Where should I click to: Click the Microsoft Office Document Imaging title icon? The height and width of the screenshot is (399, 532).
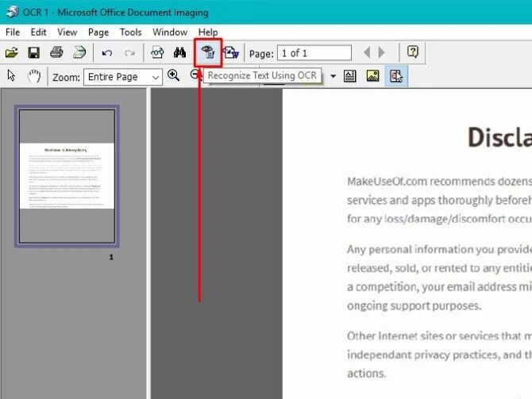tap(13, 12)
